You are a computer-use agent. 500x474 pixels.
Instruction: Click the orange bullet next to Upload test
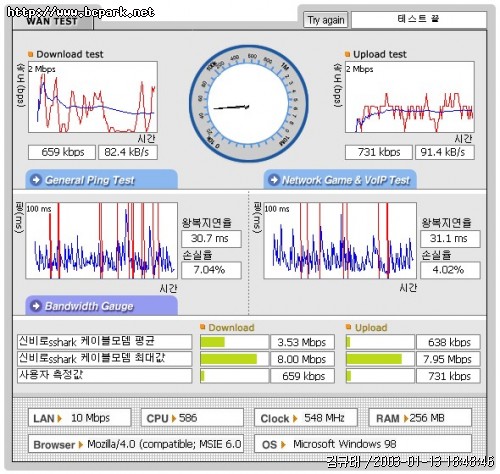tap(347, 54)
